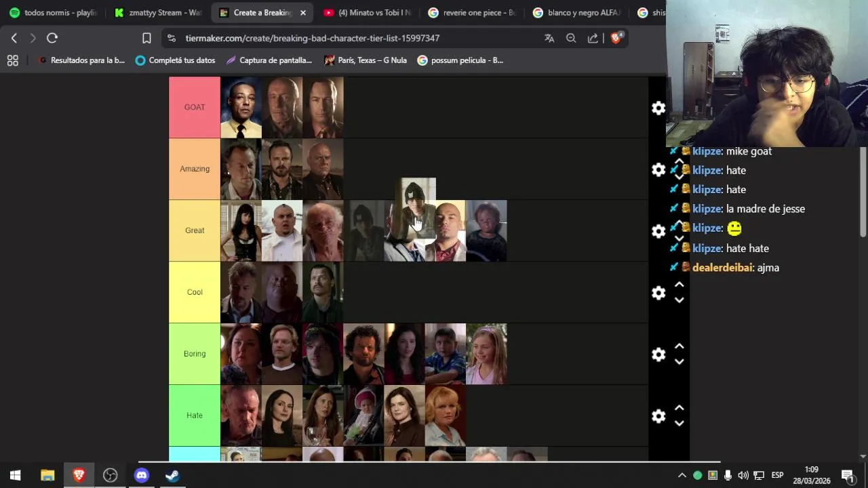
Task: Select the yellow-shirt man thumbnail in the GOAT row
Action: pyautogui.click(x=241, y=107)
